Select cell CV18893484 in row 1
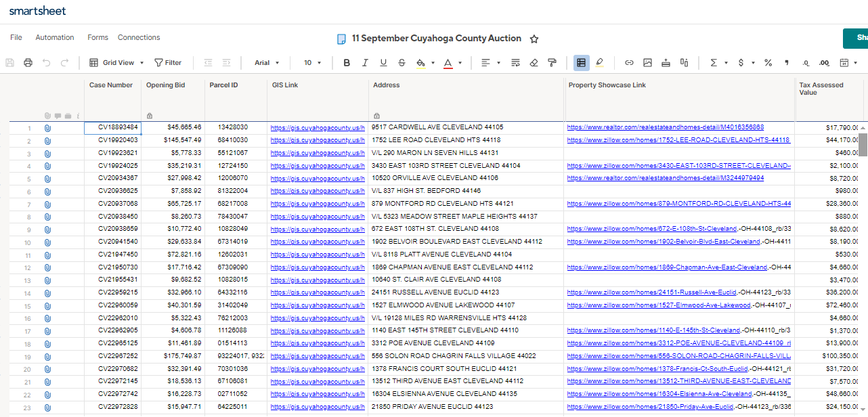Screen dimensions: 868x417 (113, 127)
